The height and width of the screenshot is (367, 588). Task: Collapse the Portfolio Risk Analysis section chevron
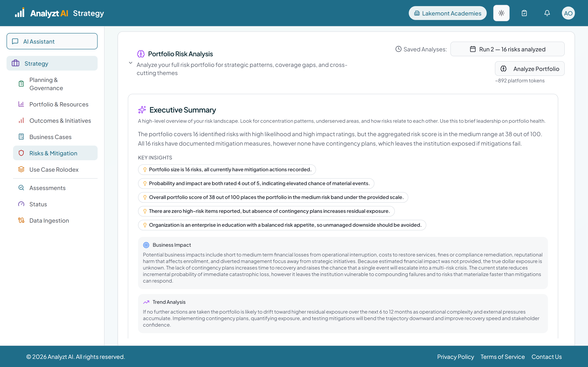click(x=130, y=63)
